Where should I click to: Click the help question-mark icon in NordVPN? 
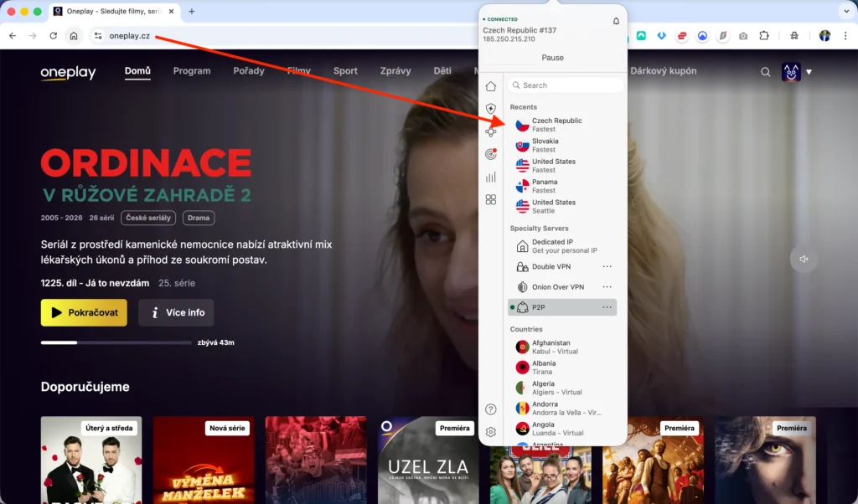(x=491, y=409)
